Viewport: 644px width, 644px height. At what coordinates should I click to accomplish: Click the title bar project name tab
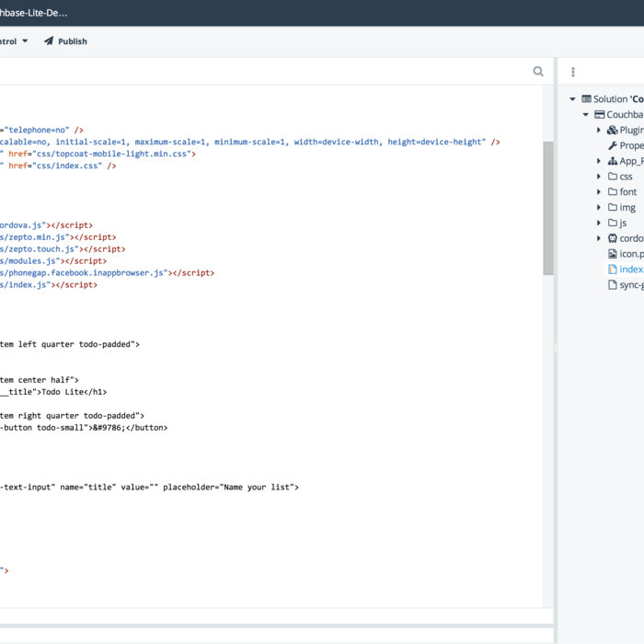pos(33,13)
